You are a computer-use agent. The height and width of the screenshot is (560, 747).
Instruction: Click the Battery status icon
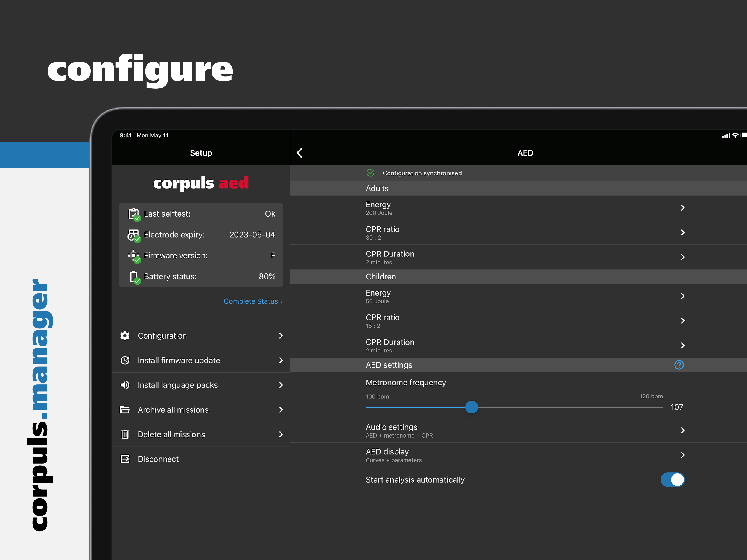point(135,277)
